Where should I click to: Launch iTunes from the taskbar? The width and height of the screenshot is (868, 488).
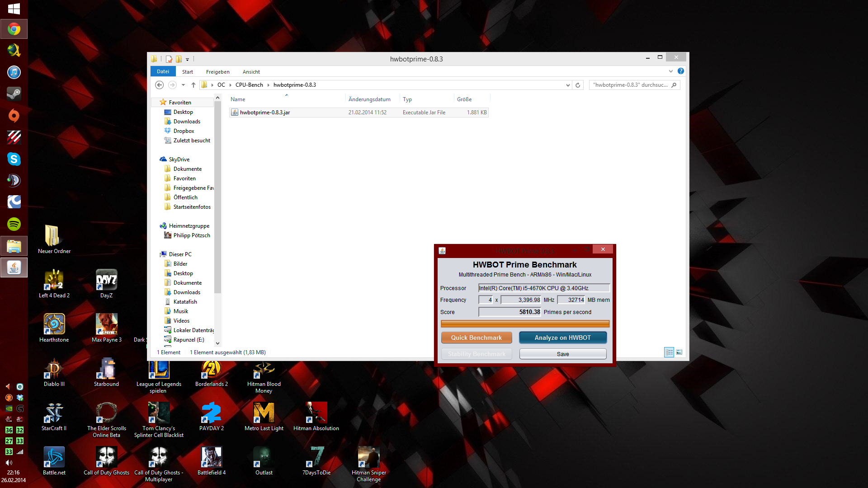click(14, 72)
